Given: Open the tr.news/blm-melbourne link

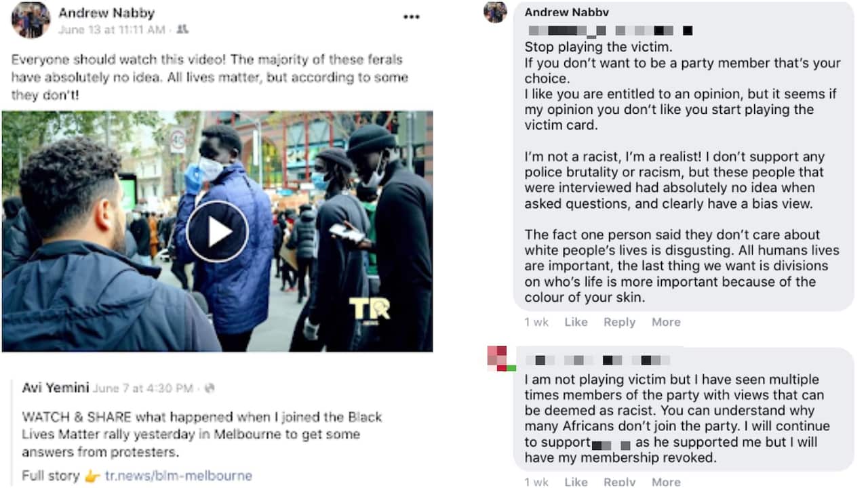Looking at the screenshot, I should click(178, 475).
